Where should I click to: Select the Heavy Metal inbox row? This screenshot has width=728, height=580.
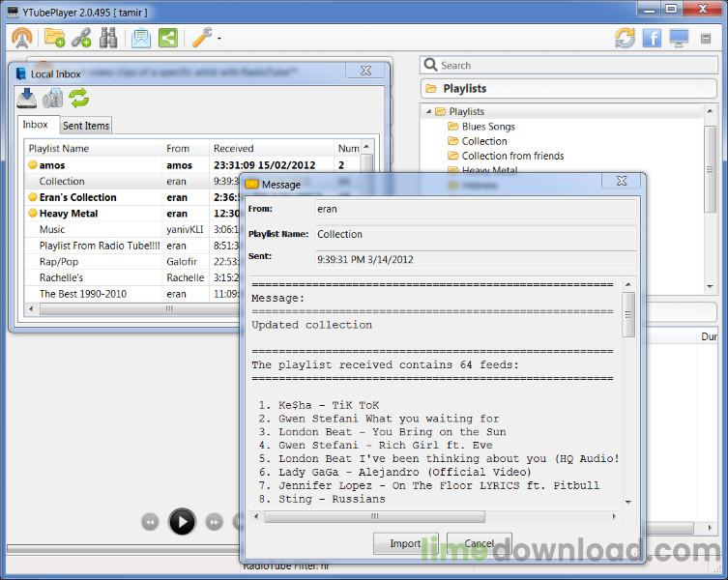[x=132, y=214]
